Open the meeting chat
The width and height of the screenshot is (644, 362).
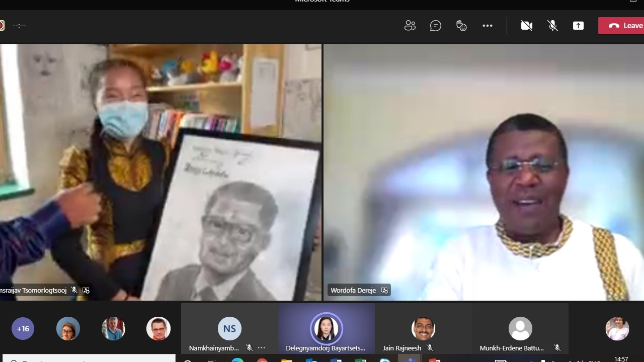pyautogui.click(x=436, y=26)
